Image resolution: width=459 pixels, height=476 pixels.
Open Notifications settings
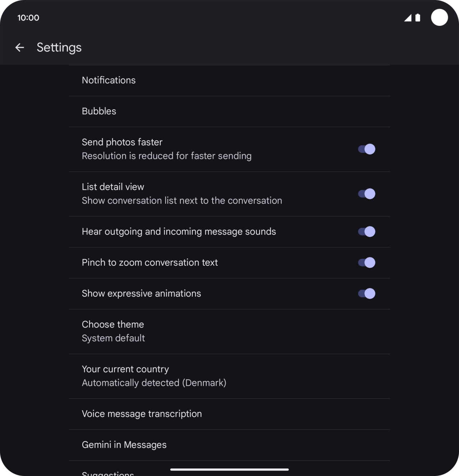click(109, 80)
